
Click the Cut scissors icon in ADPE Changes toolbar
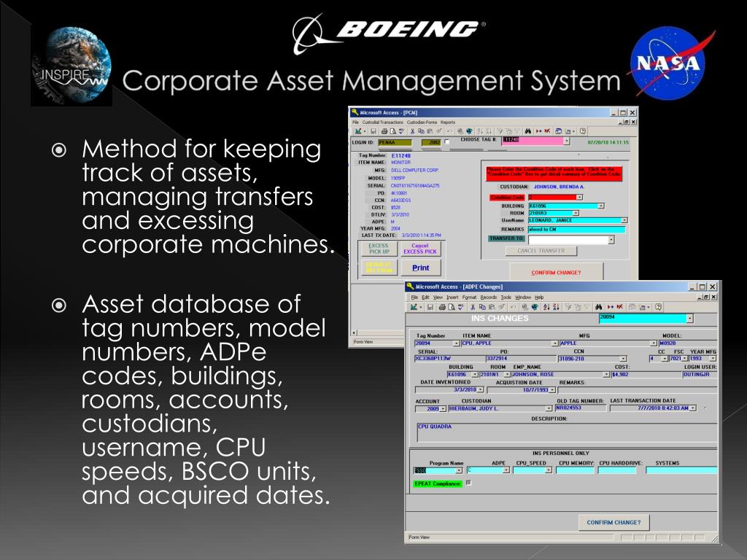tap(473, 307)
